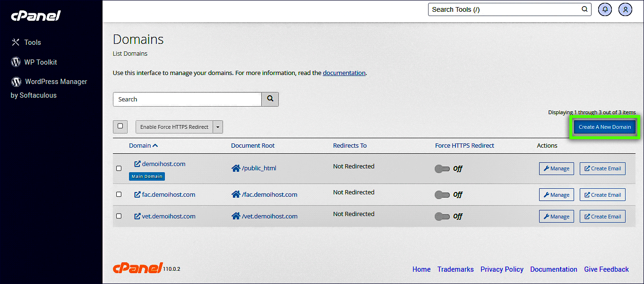Click the Create A New Domain button
This screenshot has height=284, width=644.
pos(605,127)
